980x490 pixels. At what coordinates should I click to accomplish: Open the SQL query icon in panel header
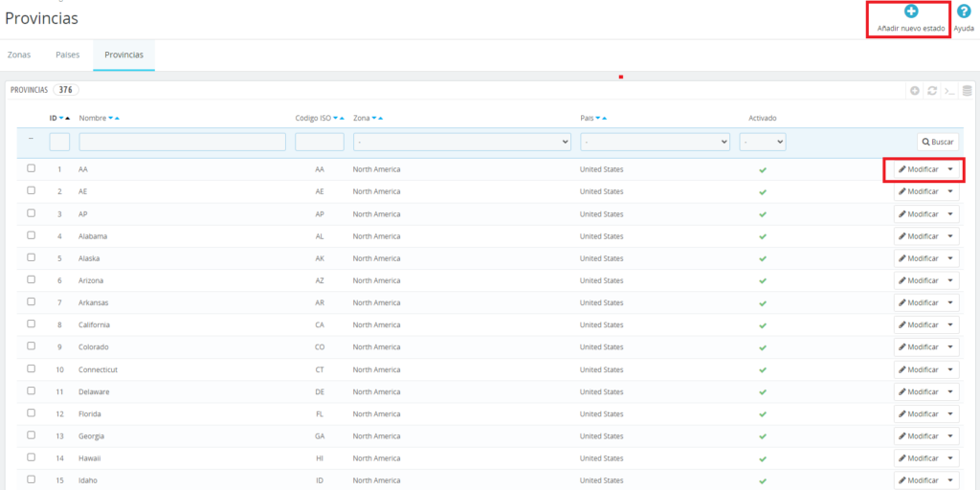(949, 91)
